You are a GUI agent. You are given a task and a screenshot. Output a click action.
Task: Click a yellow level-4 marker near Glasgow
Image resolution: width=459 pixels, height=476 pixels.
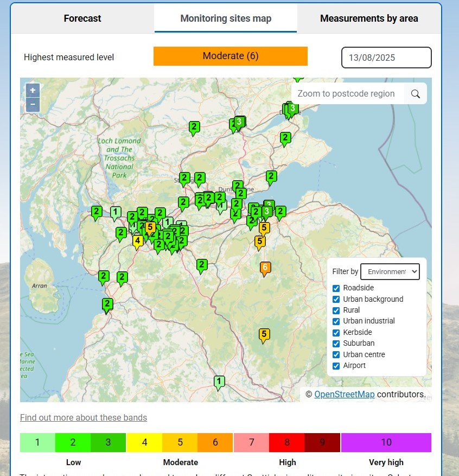138,242
